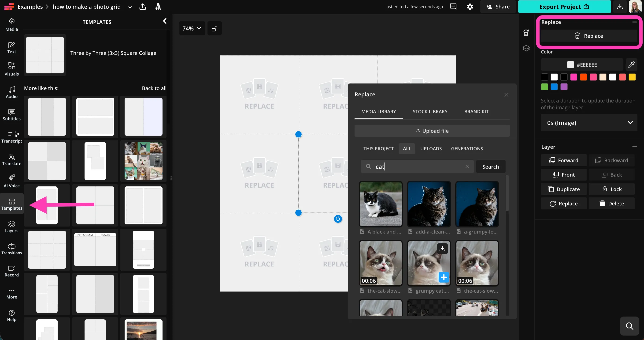
Task: Pick a color with the eyedropper tool
Action: [x=632, y=64]
